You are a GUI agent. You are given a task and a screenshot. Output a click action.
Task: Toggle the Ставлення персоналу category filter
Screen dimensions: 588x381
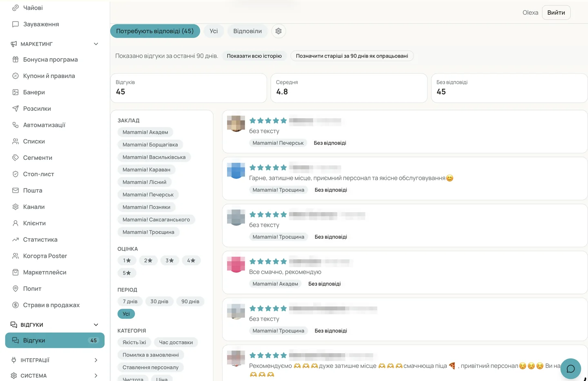click(151, 367)
